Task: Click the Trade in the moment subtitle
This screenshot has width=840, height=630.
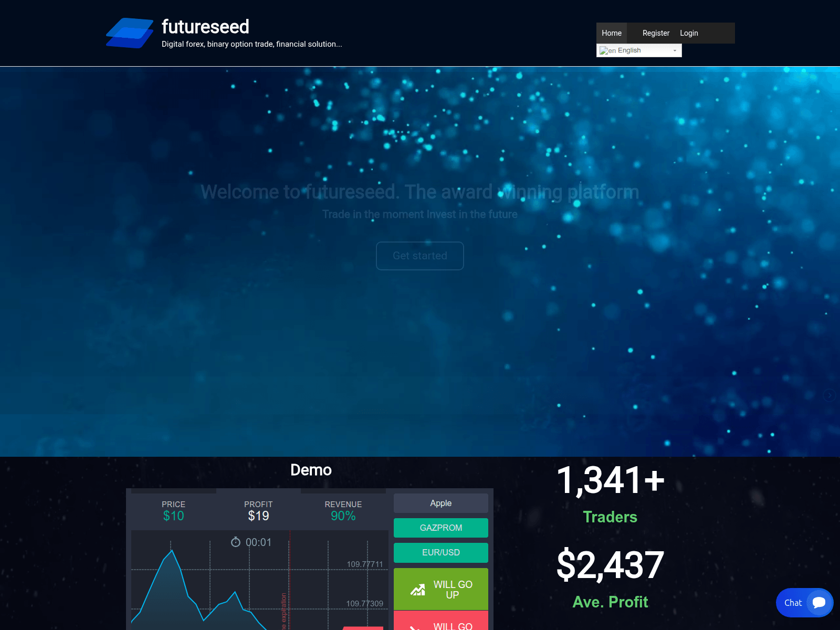Action: tap(420, 214)
